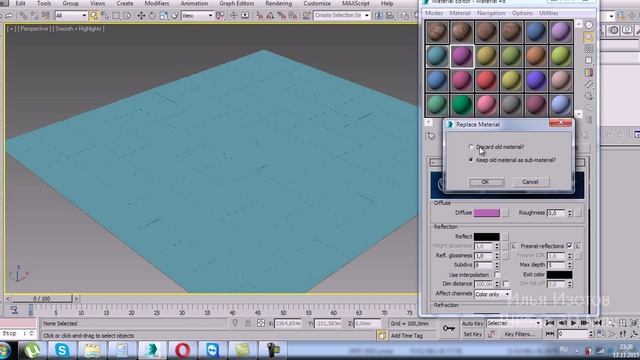Pick the Reflect color swatch
The width and height of the screenshot is (640, 360).
487,236
